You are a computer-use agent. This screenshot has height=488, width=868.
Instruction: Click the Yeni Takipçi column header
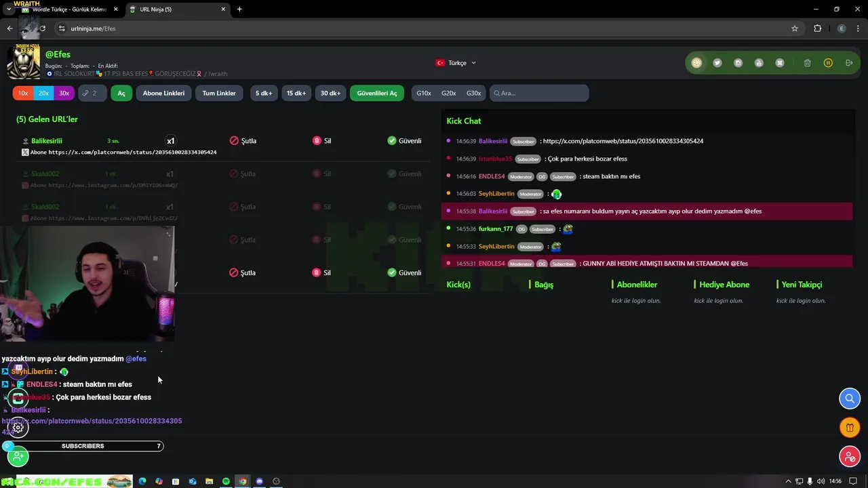(802, 285)
